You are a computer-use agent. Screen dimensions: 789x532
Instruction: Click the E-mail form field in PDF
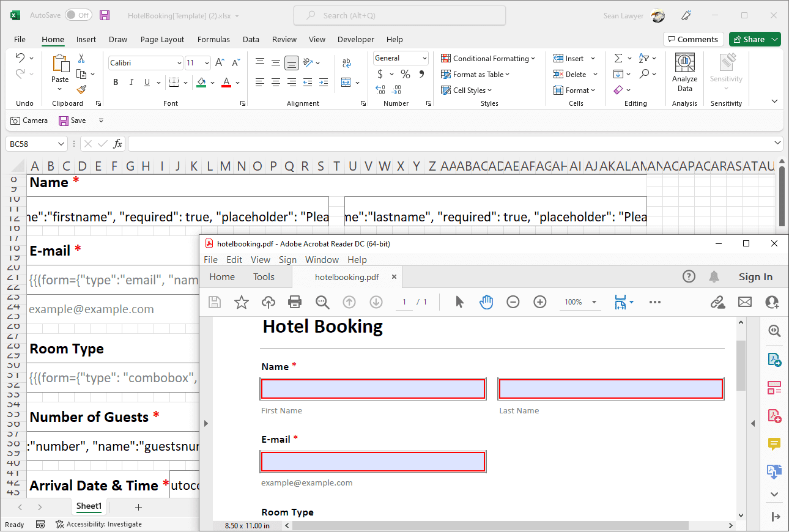(x=373, y=462)
